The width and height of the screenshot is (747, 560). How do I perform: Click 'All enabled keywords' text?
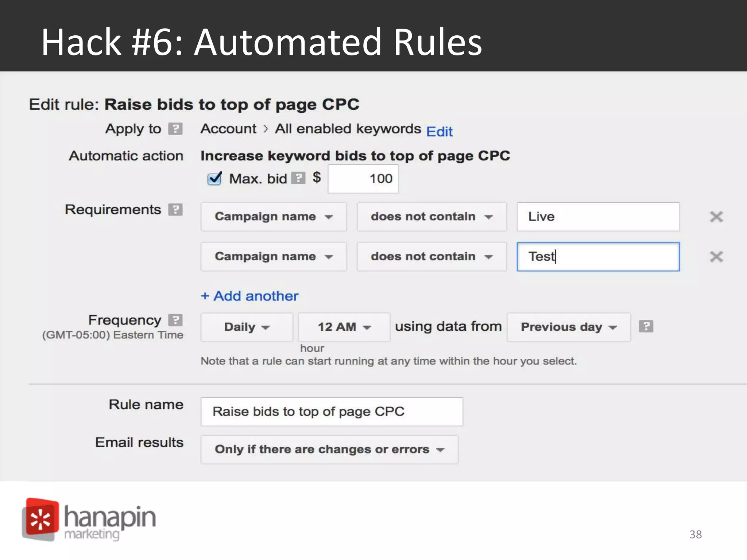coord(348,129)
